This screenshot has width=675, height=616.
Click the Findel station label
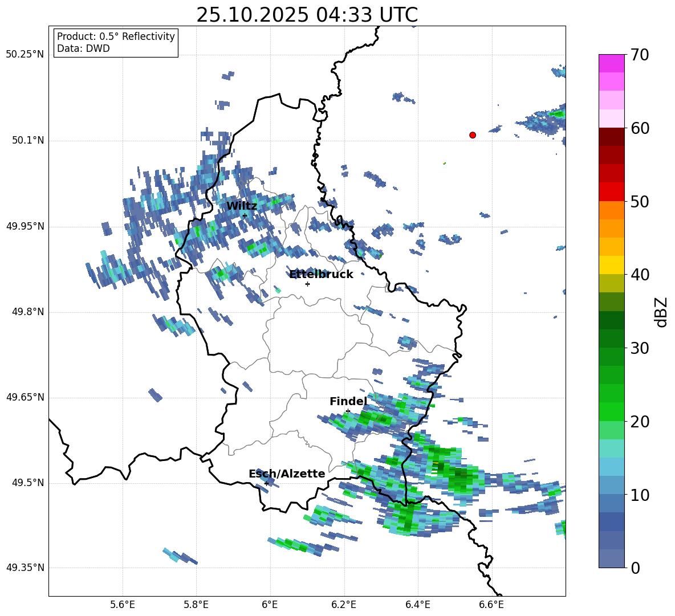click(x=348, y=401)
